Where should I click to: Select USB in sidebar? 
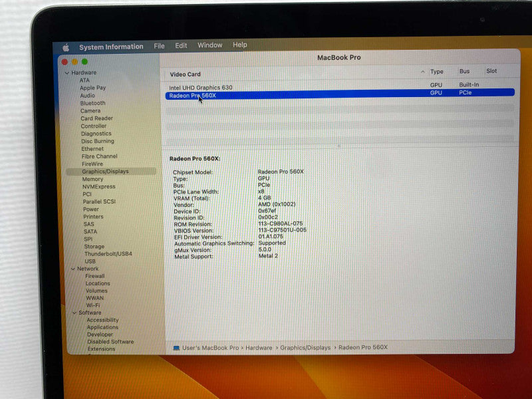click(90, 261)
